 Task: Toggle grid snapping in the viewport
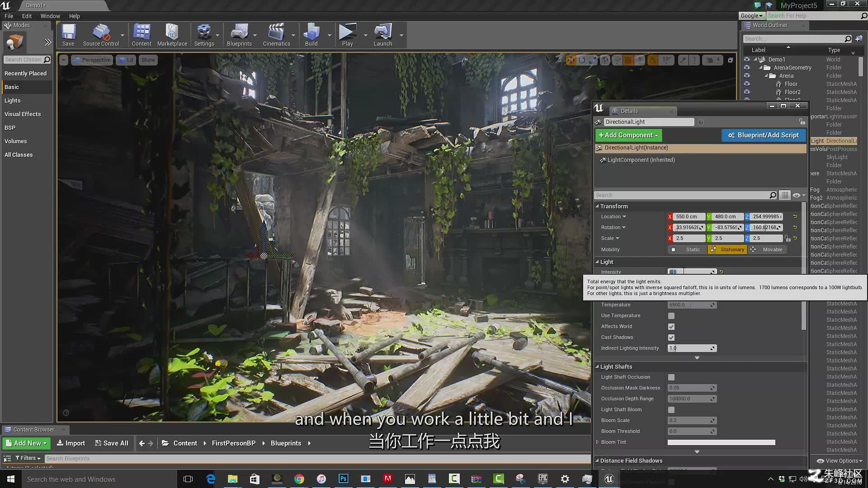[628, 60]
